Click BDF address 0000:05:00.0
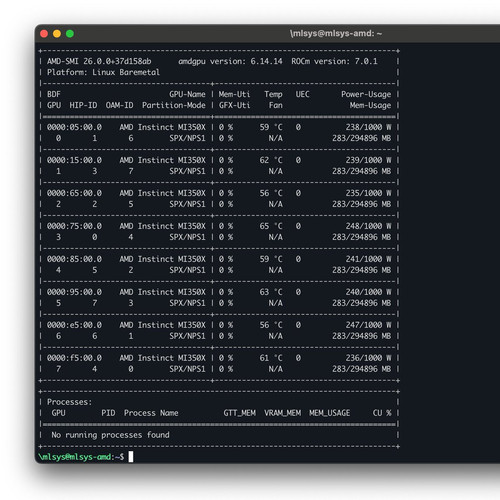 pos(74,127)
